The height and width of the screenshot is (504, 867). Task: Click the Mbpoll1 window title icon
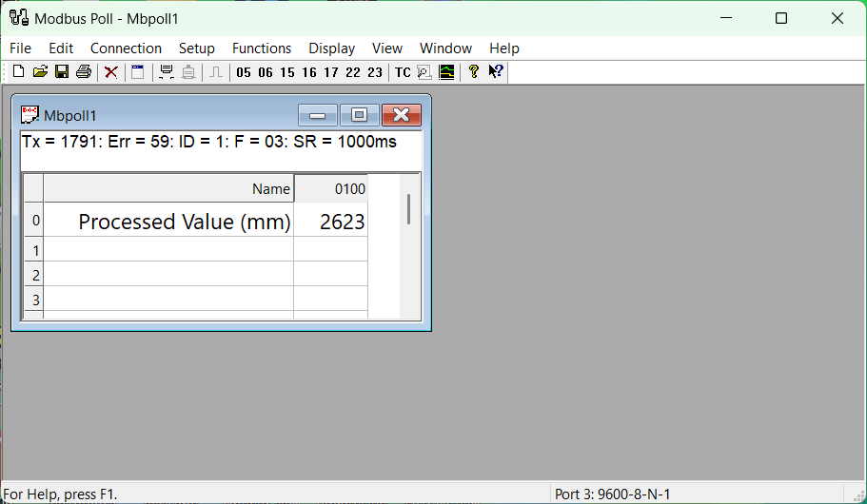[x=30, y=115]
